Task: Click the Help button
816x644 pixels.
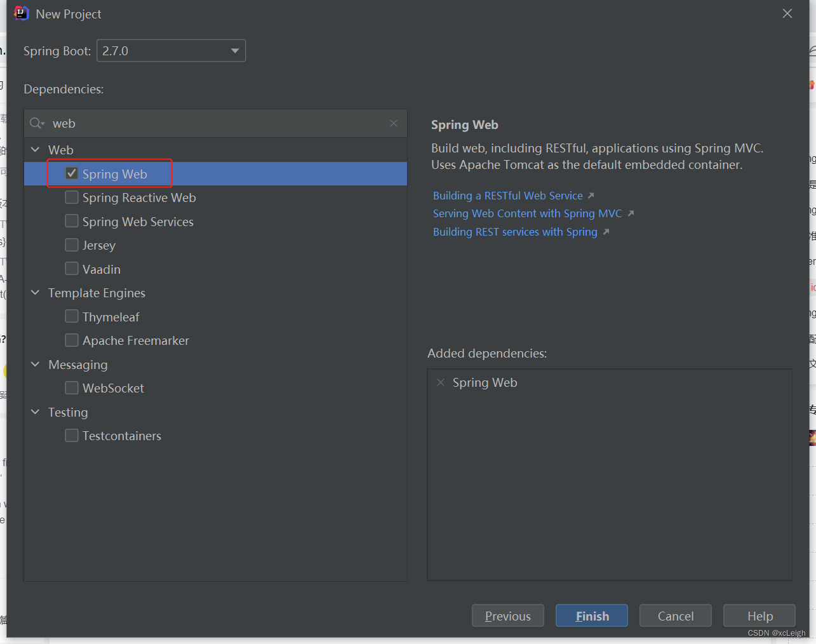Action: pyautogui.click(x=759, y=616)
